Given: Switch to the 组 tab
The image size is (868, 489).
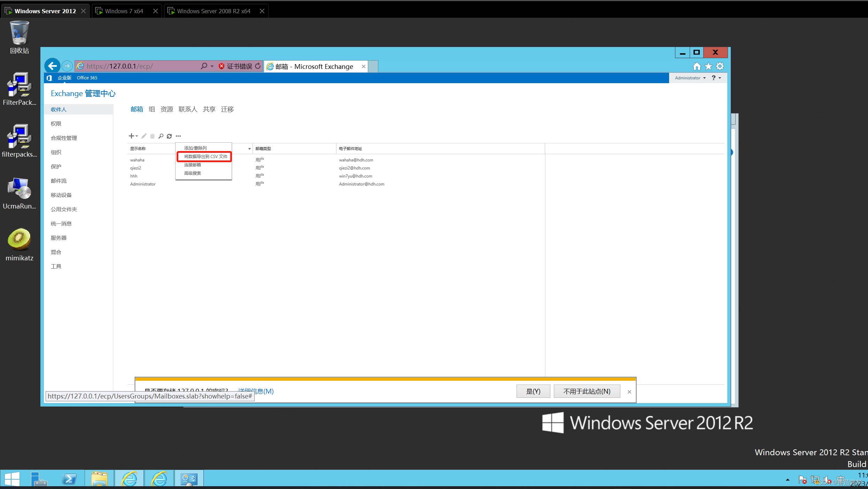Looking at the screenshot, I should [152, 109].
